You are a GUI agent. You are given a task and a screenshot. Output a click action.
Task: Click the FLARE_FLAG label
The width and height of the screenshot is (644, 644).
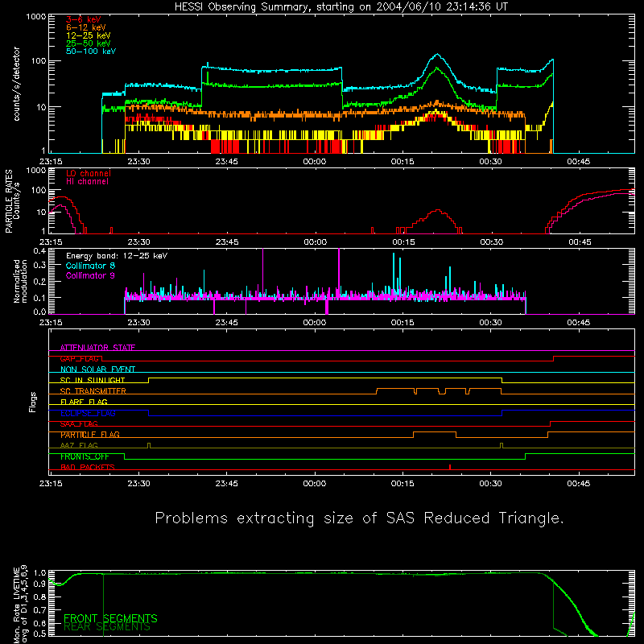pyautogui.click(x=84, y=402)
